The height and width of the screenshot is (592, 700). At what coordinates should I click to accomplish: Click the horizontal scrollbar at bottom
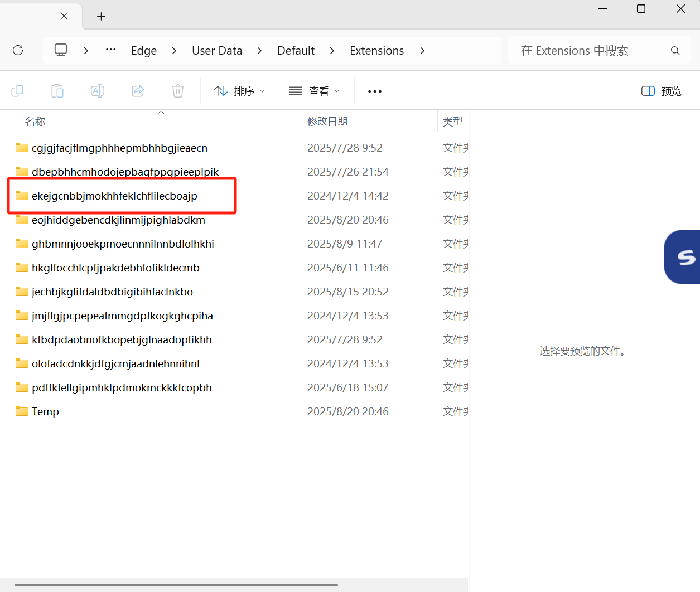(176, 585)
